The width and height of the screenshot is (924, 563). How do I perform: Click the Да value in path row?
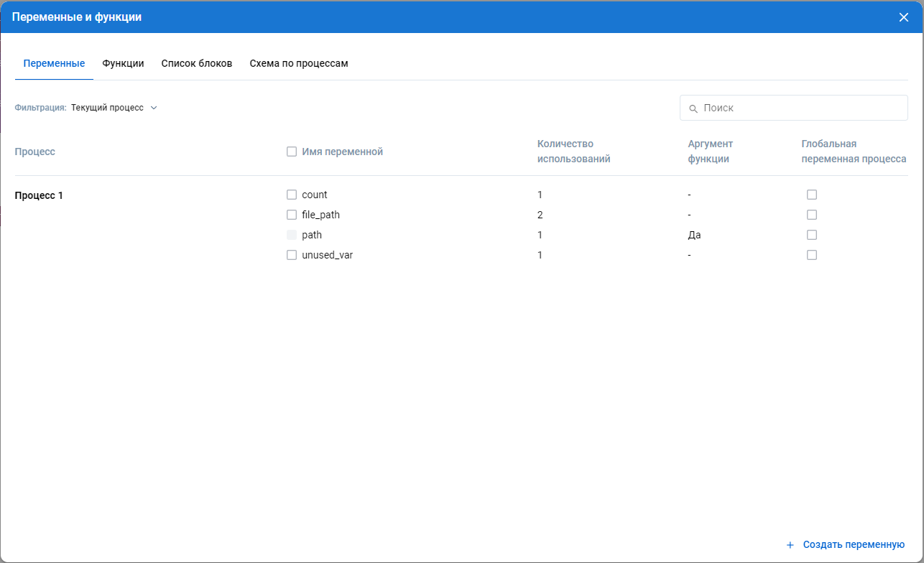(694, 235)
